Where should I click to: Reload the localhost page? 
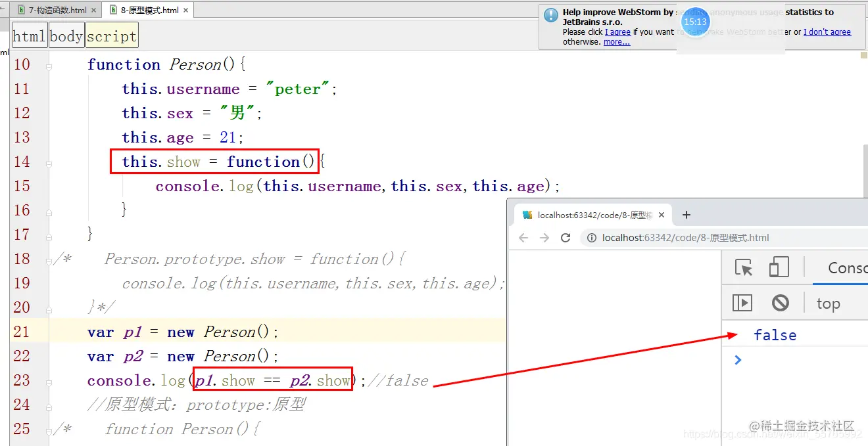[x=566, y=238]
